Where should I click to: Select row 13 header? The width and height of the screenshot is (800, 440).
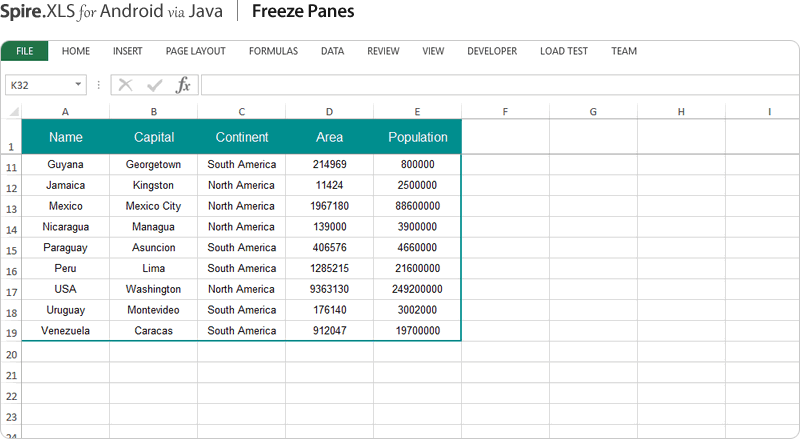11,208
